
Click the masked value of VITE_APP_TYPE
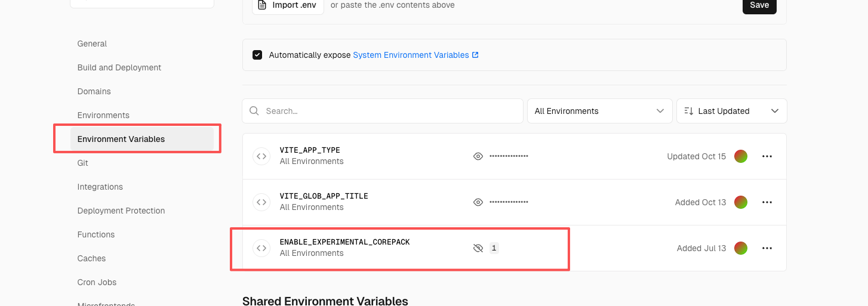pyautogui.click(x=509, y=156)
